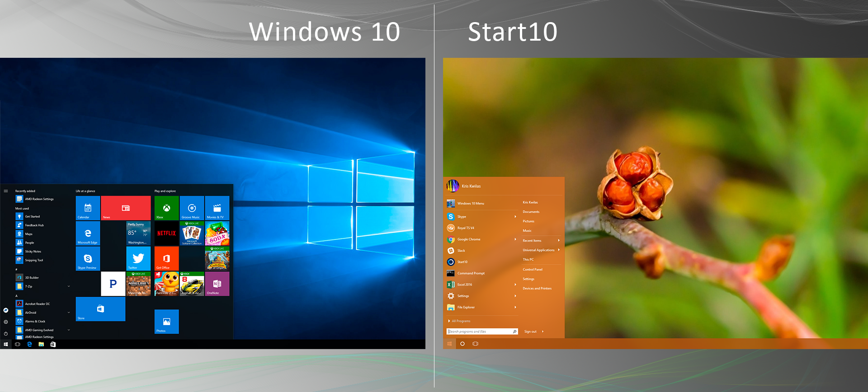868x392 pixels.
Task: Open the Store tile
Action: click(100, 309)
